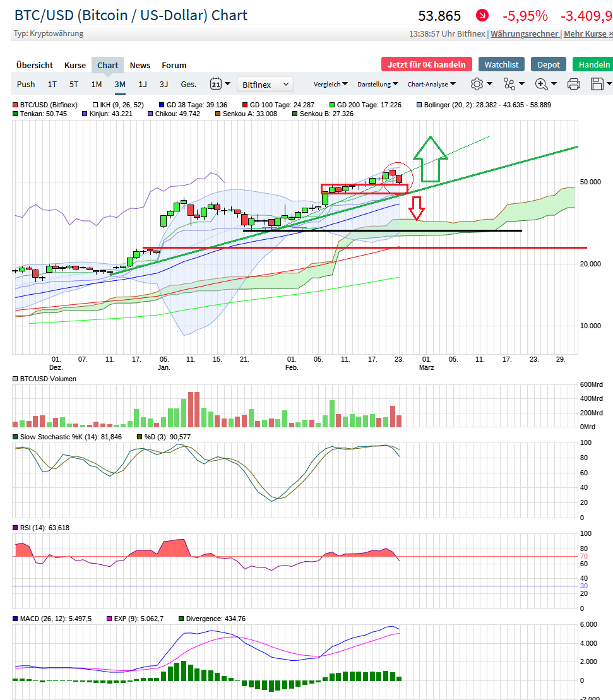
Task: Open the calendar date range icon
Action: point(216,84)
